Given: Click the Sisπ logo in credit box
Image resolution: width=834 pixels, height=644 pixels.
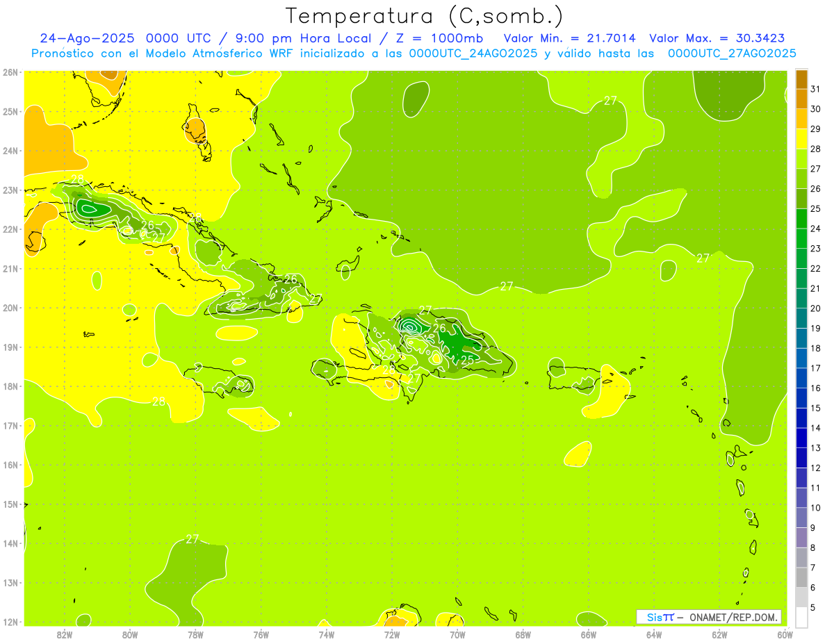Looking at the screenshot, I should pyautogui.click(x=660, y=617).
